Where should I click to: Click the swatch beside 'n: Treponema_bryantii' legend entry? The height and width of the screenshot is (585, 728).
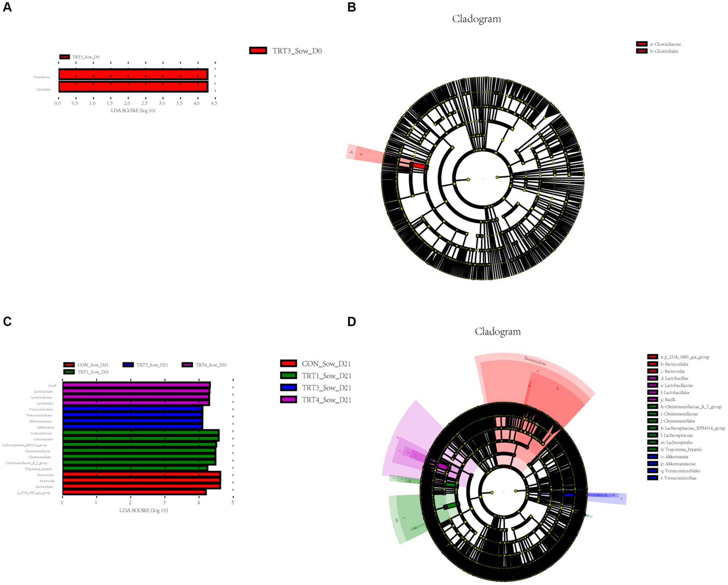tap(653, 449)
